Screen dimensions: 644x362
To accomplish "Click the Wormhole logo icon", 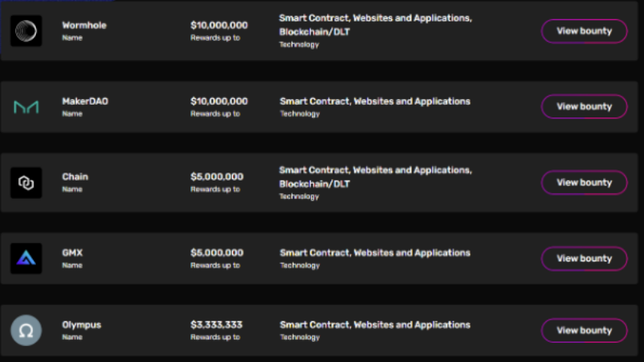I will coord(26,31).
